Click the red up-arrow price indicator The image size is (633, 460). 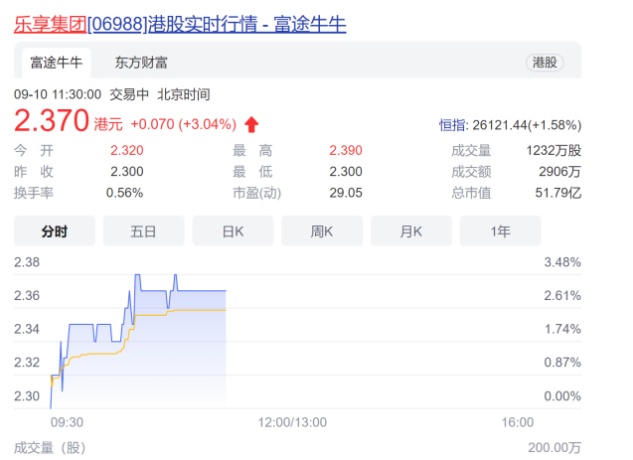252,124
